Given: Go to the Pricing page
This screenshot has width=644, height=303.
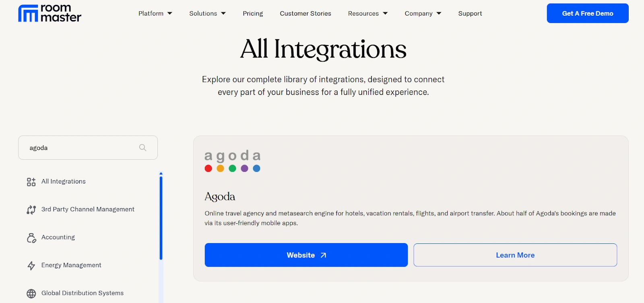Looking at the screenshot, I should pos(253,13).
